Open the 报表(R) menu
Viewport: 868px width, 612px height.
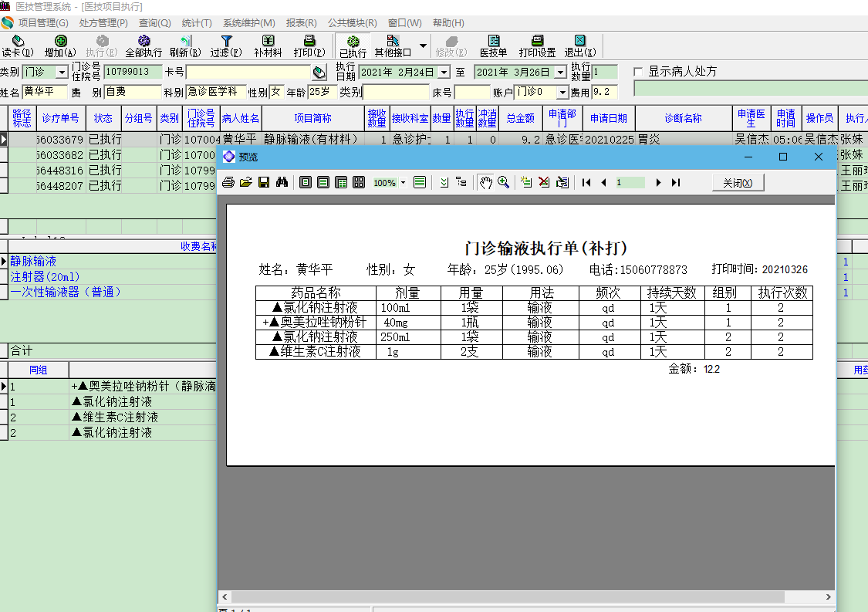coord(301,22)
